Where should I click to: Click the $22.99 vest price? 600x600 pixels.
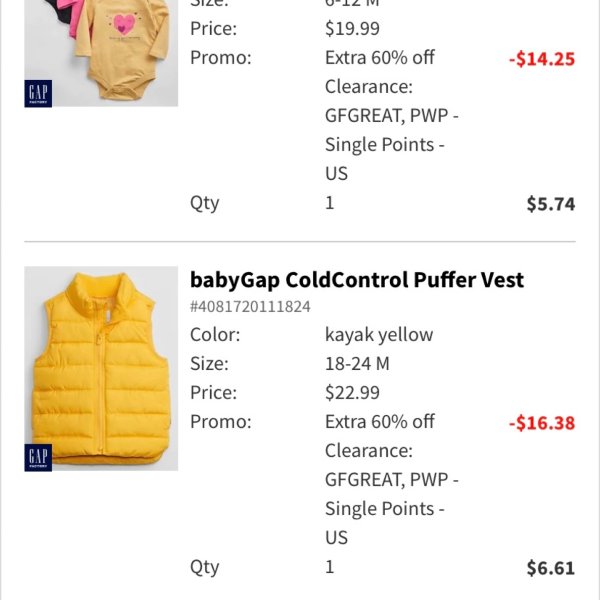click(x=352, y=393)
